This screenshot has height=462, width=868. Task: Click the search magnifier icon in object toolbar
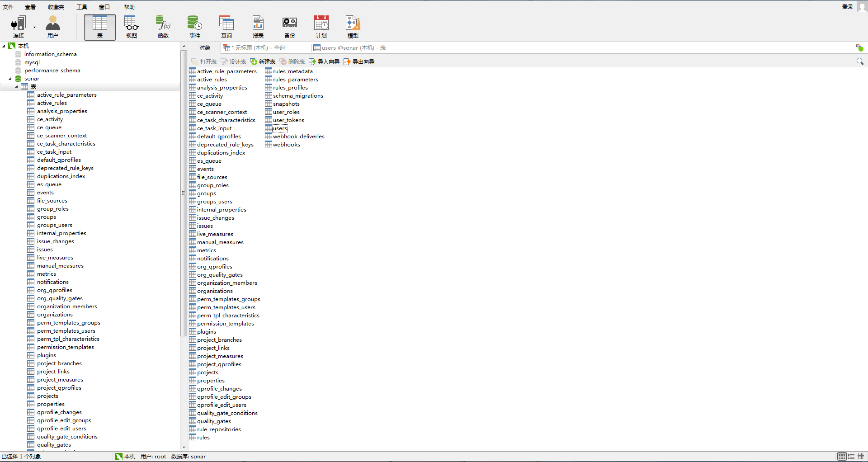860,61
